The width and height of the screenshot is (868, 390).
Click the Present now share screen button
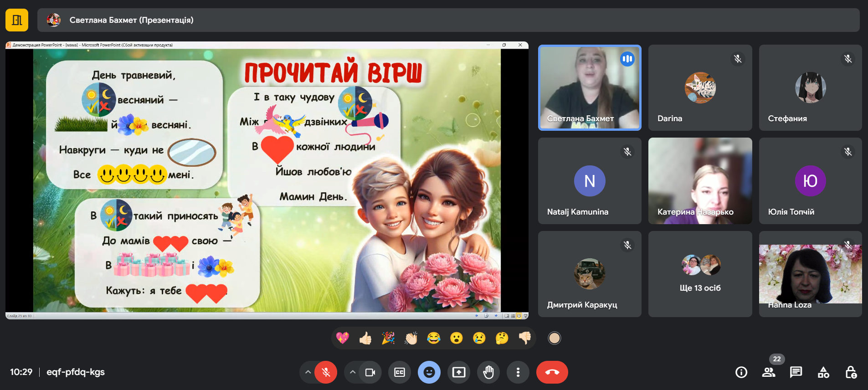point(459,372)
